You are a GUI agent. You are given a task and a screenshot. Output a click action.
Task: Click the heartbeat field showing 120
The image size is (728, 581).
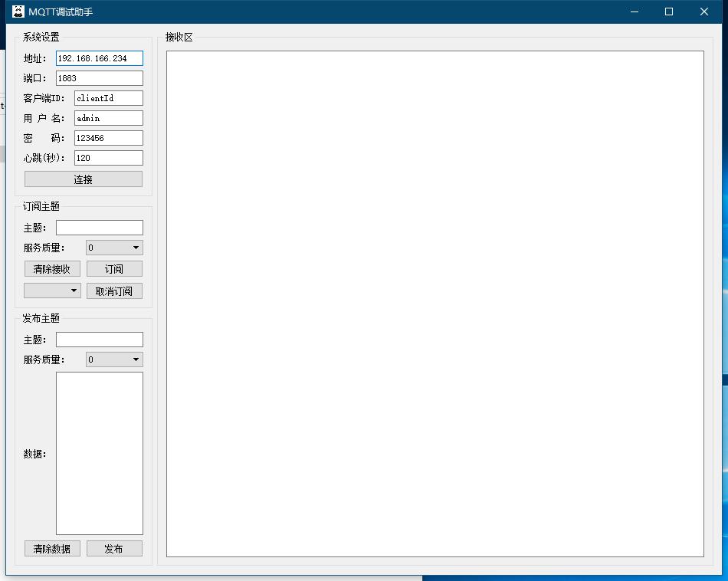(x=109, y=158)
